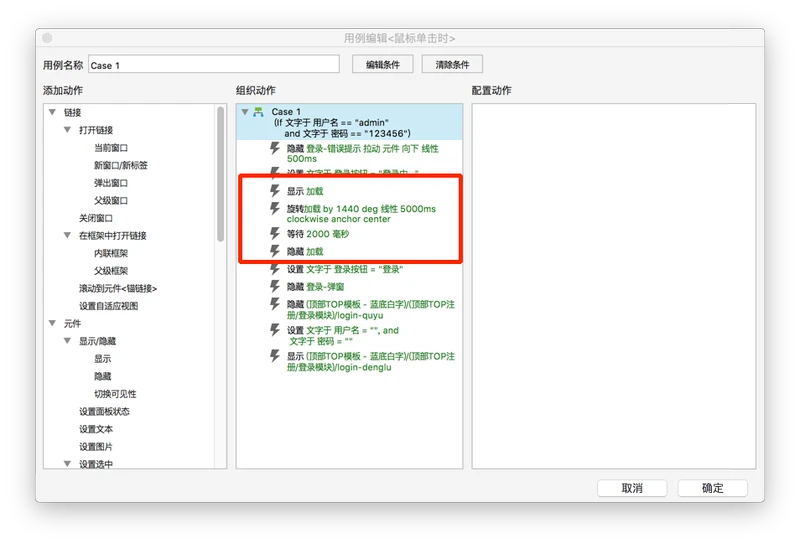Click lightning icon beside 显示 login-denglu action
800x544 pixels.
pyautogui.click(x=276, y=355)
